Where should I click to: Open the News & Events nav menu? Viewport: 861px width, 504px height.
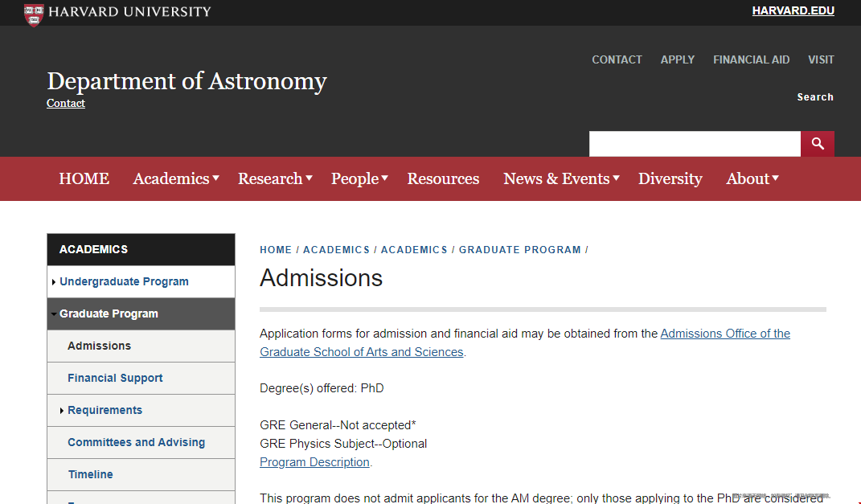tap(556, 178)
